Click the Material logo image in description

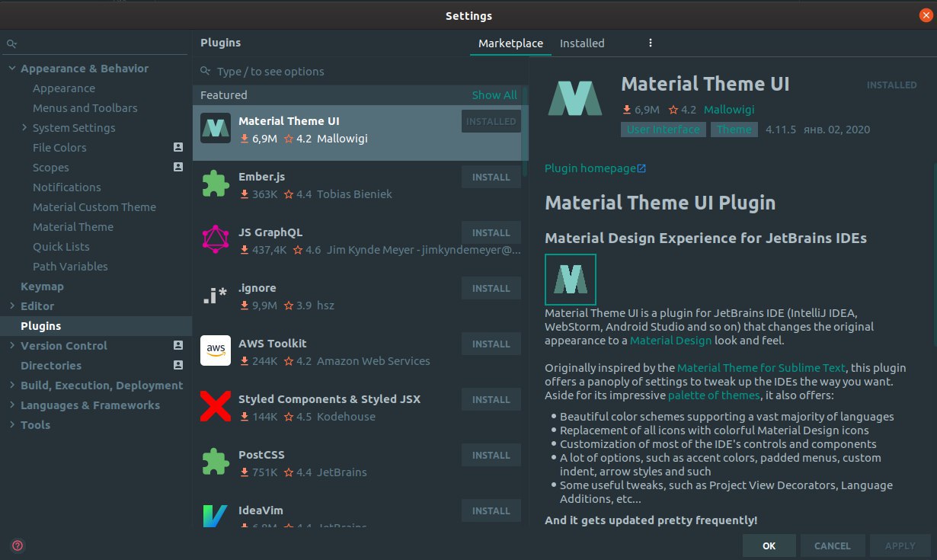click(571, 280)
